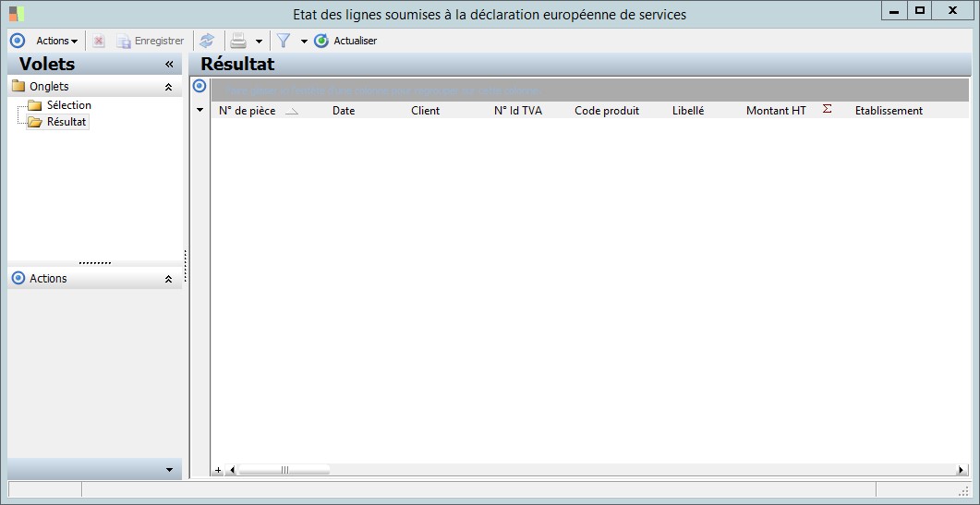
Task: Select the Sélection tree item
Action: [68, 105]
